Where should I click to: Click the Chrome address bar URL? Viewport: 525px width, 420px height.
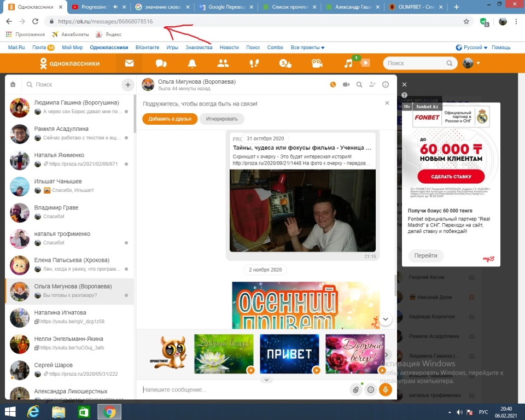coord(105,21)
